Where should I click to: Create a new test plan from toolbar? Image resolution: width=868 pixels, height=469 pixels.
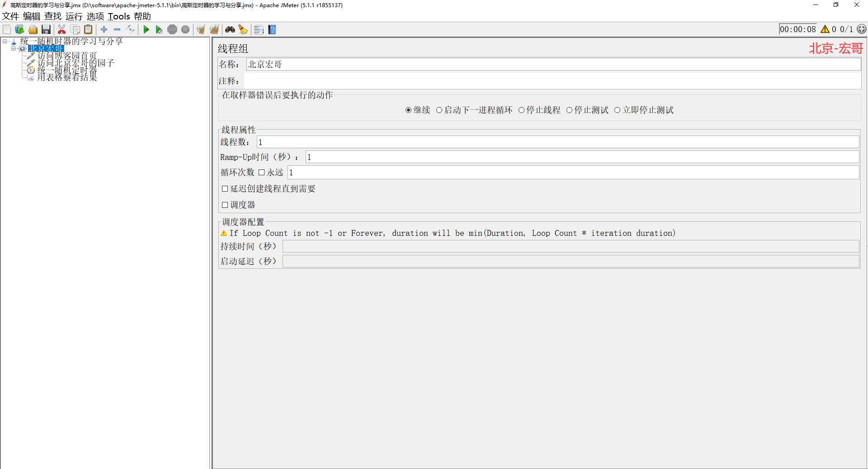click(7, 30)
